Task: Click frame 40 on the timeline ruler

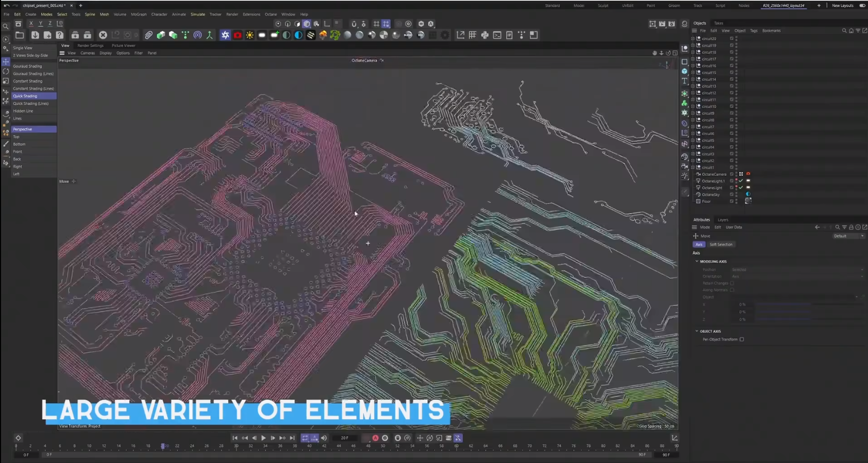Action: tap(309, 446)
